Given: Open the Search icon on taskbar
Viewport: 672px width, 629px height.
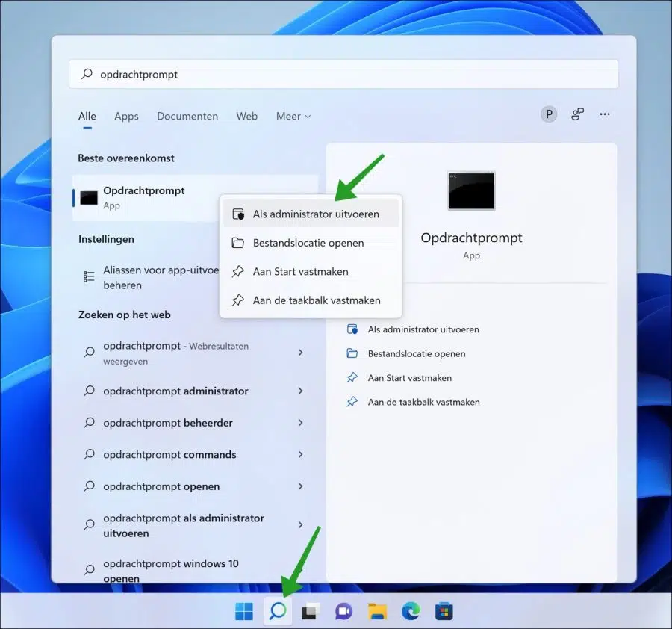Looking at the screenshot, I should [277, 610].
